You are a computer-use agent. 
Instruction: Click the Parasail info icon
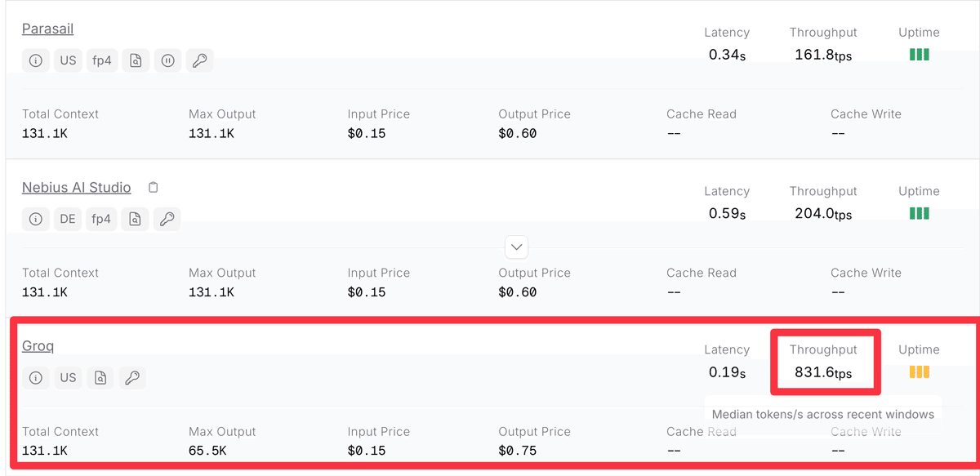36,60
